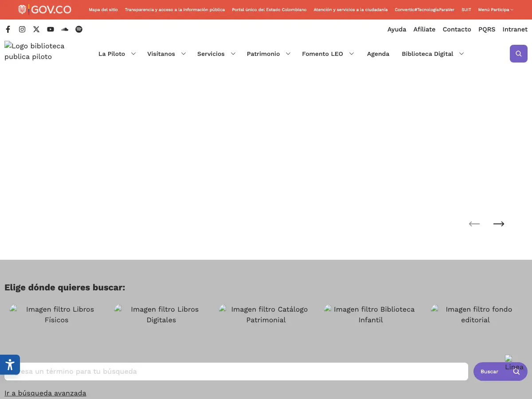This screenshot has height=399, width=532.
Task: Open the X (Twitter) social icon
Action: point(36,29)
